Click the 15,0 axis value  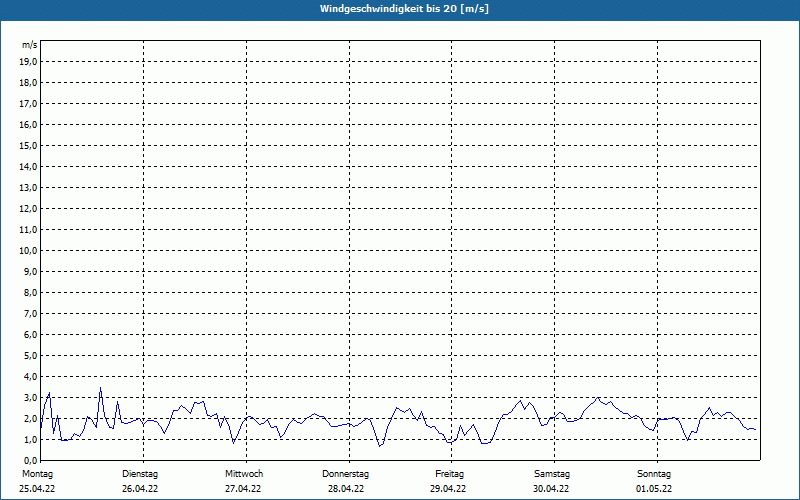[29, 145]
